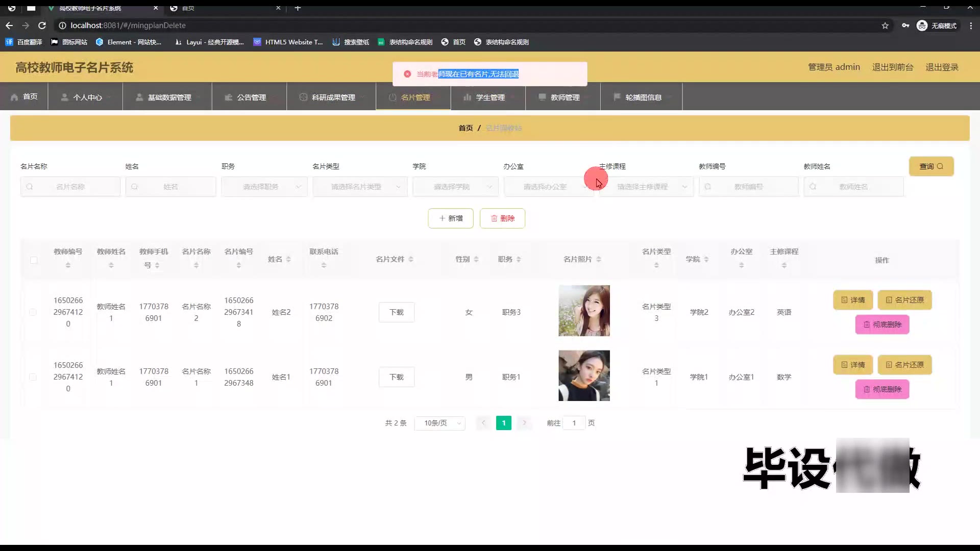Focus the 教师编号 search input
Screen dimensions: 980x551
point(749,187)
